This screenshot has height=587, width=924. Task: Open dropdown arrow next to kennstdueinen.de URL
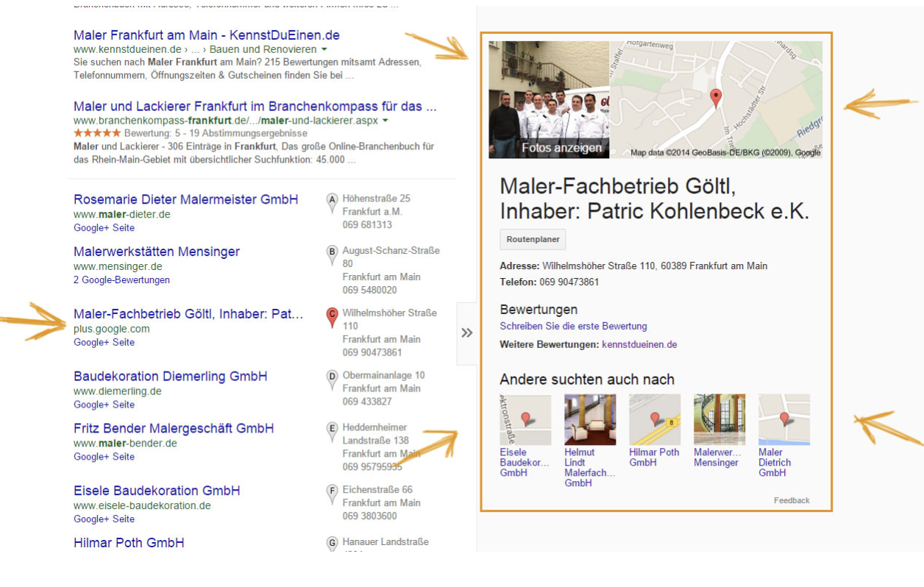[x=324, y=49]
